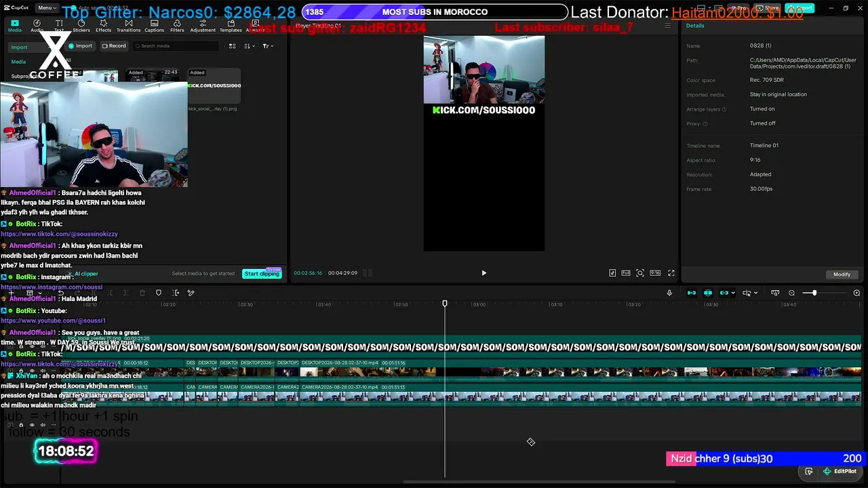Switch media grid view layout
Image resolution: width=868 pixels, height=488 pixels.
click(232, 46)
